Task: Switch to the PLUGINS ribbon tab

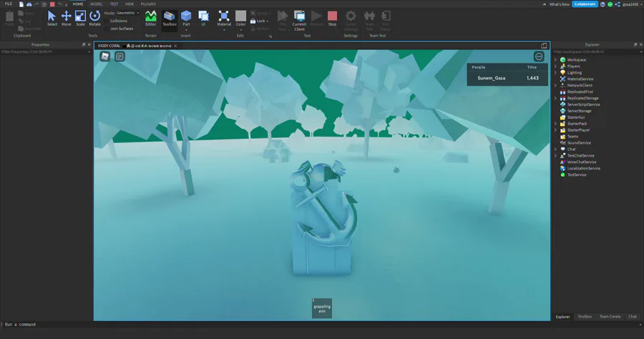Action: pos(148,4)
